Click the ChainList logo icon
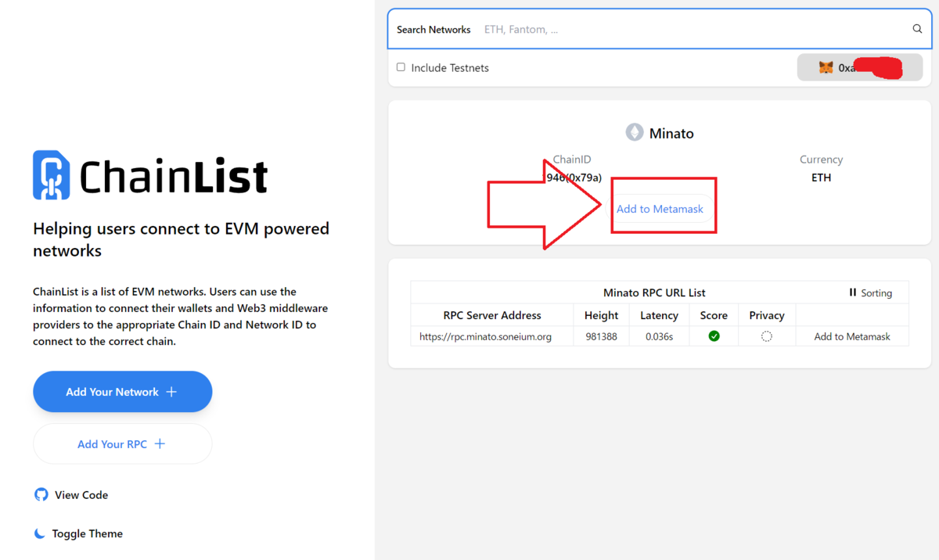This screenshot has height=560, width=939. point(51,175)
